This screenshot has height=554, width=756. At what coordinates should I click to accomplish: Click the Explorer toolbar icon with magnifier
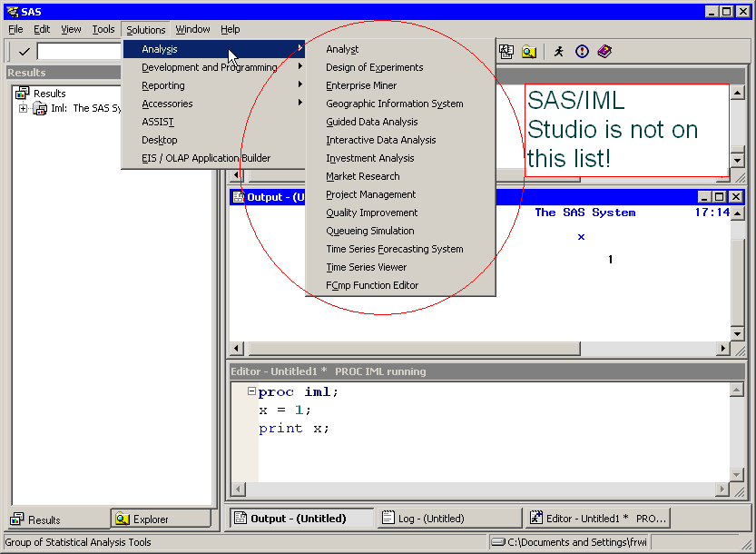point(529,51)
